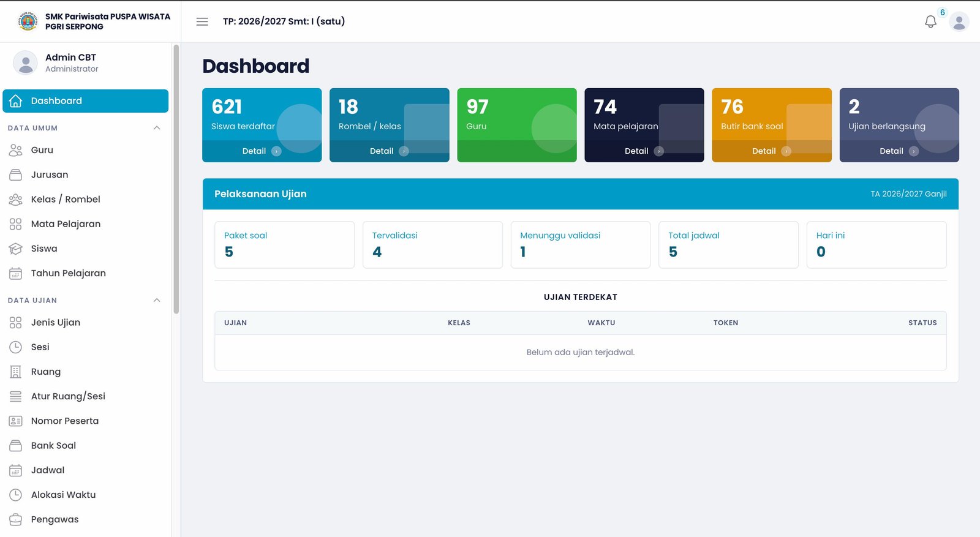980x537 pixels.
Task: Toggle the hamburger menu icon
Action: [x=202, y=21]
